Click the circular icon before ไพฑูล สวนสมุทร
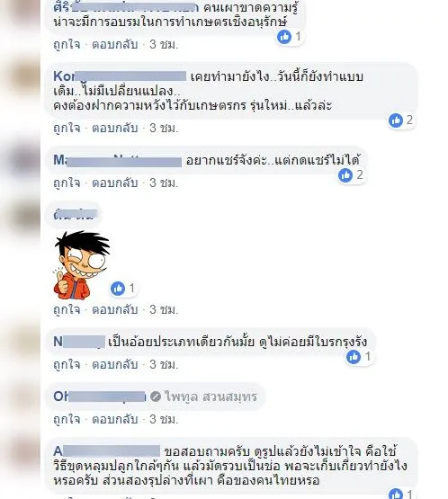The image size is (448, 499). (156, 397)
